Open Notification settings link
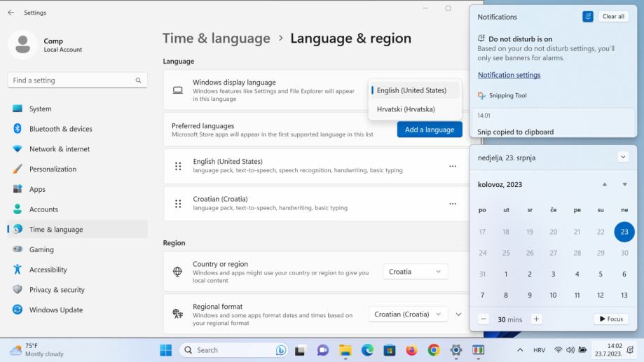644x362 pixels. pyautogui.click(x=509, y=75)
